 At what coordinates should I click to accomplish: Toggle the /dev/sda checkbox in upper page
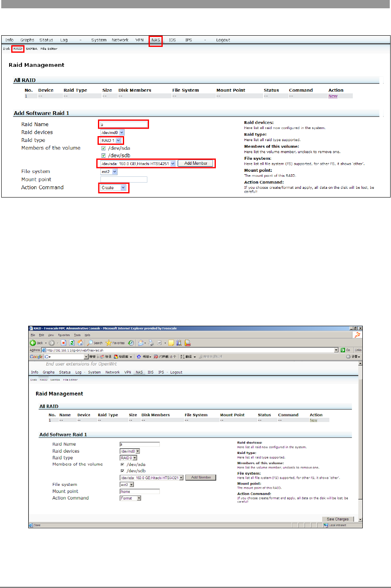[x=103, y=148]
